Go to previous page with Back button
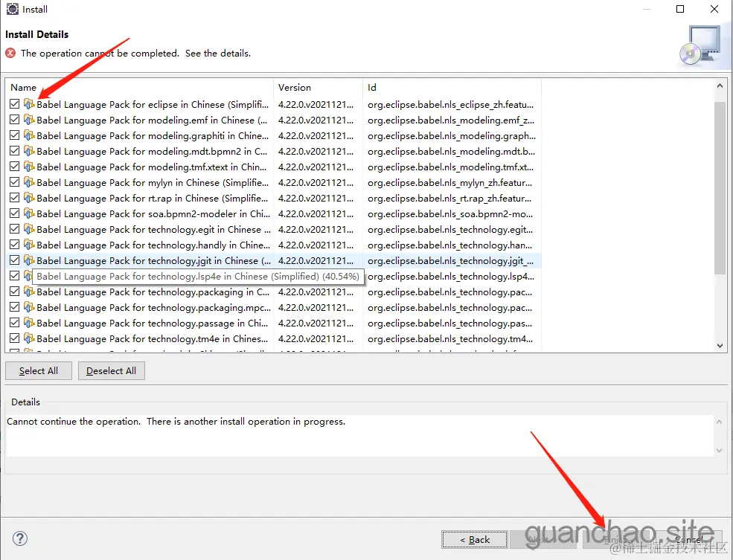The height and width of the screenshot is (560, 733). click(x=475, y=540)
